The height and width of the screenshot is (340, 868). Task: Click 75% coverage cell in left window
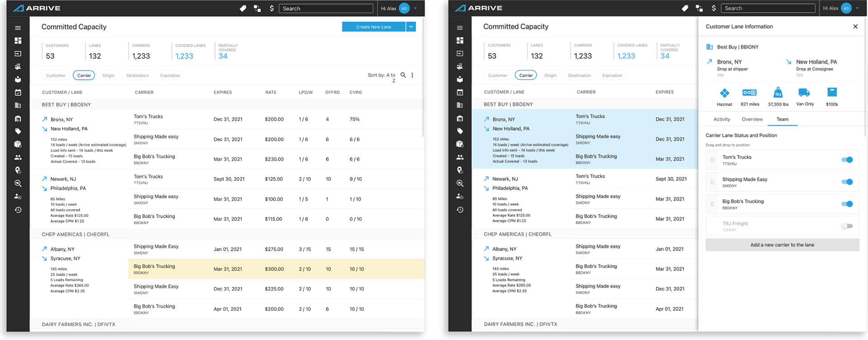(354, 120)
